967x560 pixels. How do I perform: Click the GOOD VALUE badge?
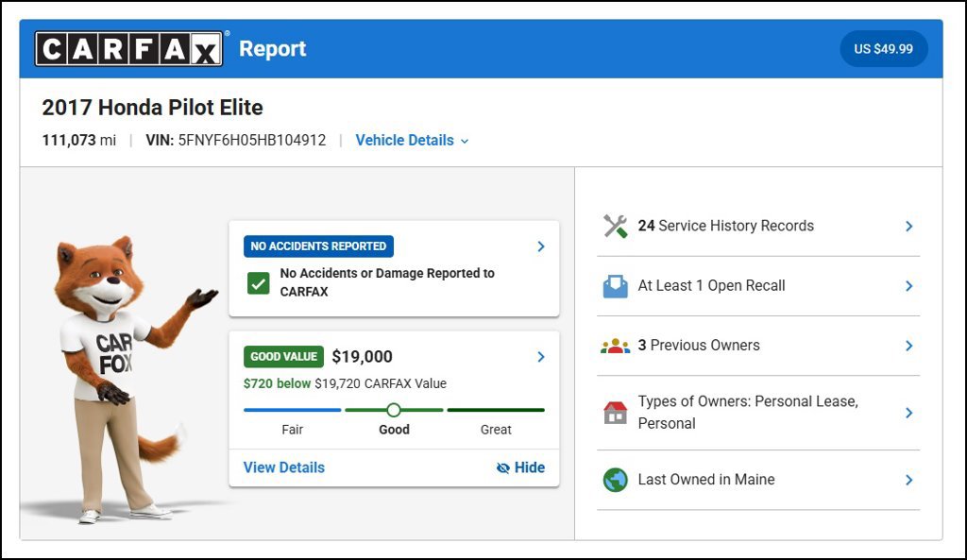click(283, 356)
